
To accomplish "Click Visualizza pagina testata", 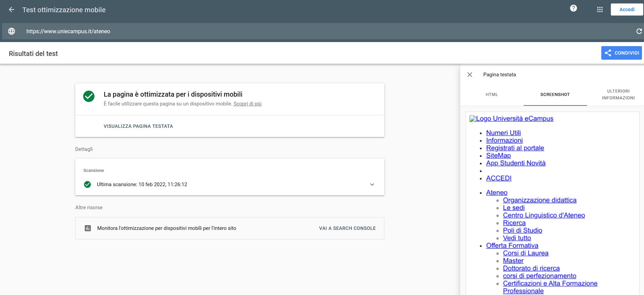I will pos(138,126).
